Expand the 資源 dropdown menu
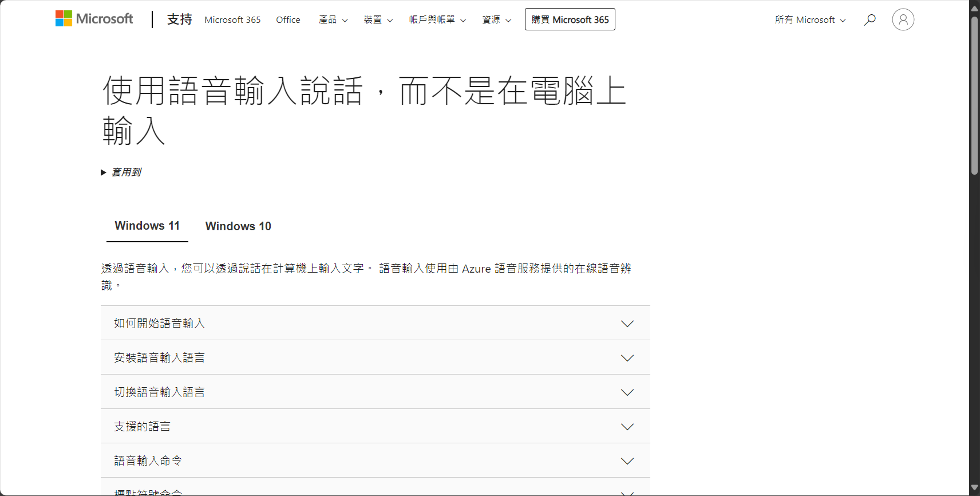Viewport: 980px width, 496px height. pyautogui.click(x=497, y=19)
